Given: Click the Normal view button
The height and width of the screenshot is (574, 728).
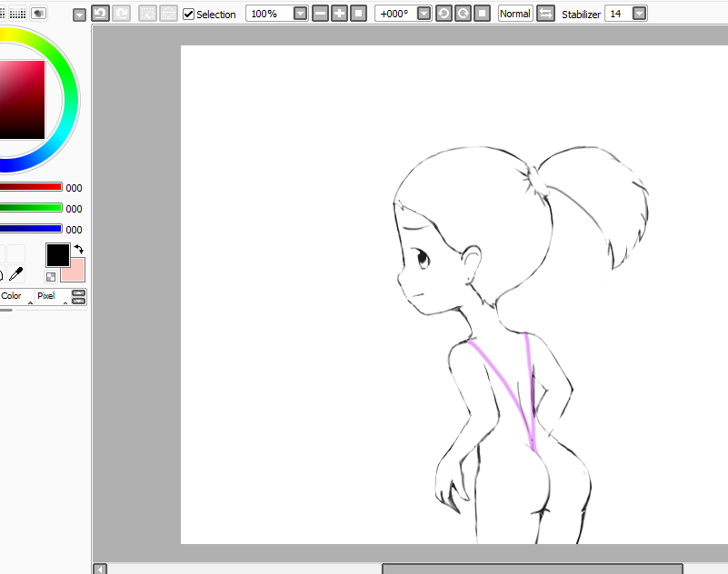Looking at the screenshot, I should [514, 14].
